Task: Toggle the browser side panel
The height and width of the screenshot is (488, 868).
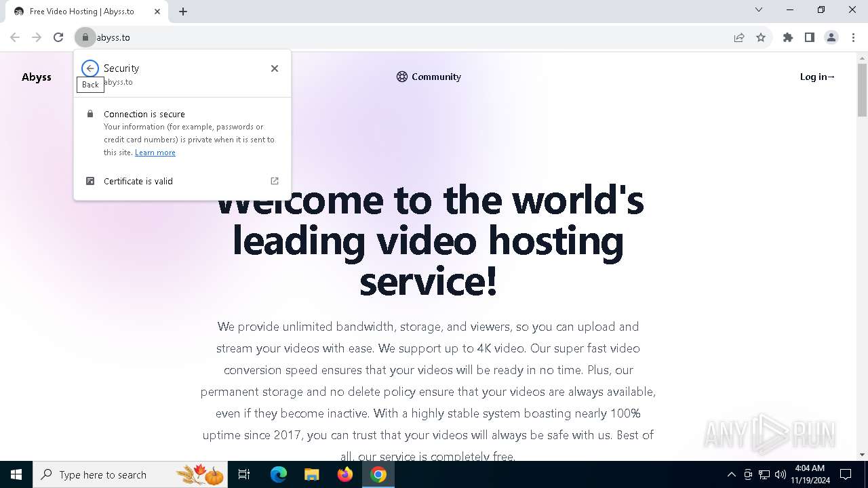Action: (810, 37)
